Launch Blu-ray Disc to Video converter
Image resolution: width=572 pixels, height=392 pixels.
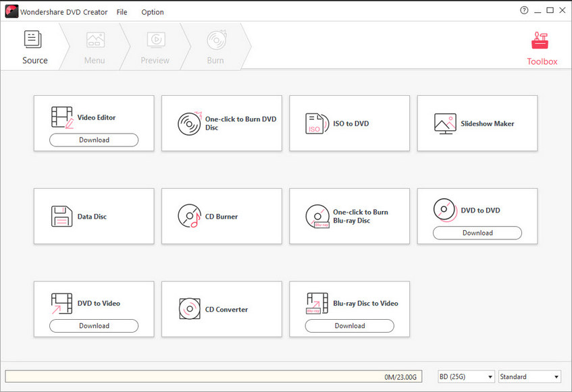pos(349,303)
